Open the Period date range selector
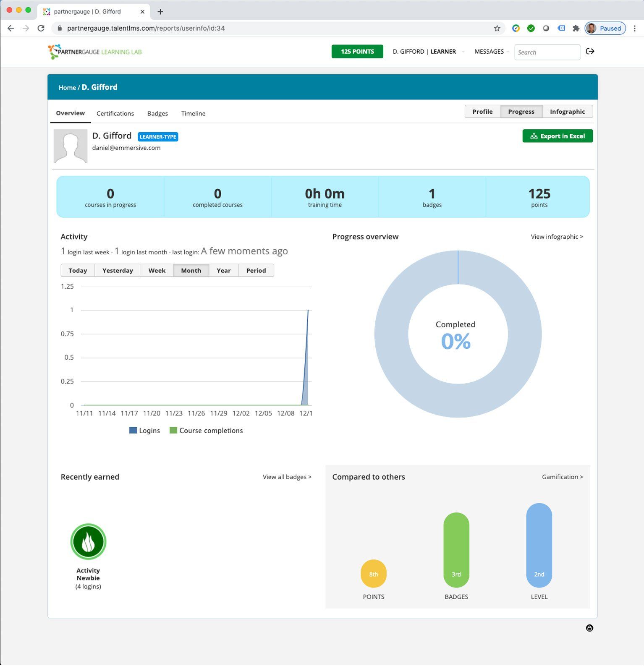Screen dimensions: 644x666 point(256,271)
